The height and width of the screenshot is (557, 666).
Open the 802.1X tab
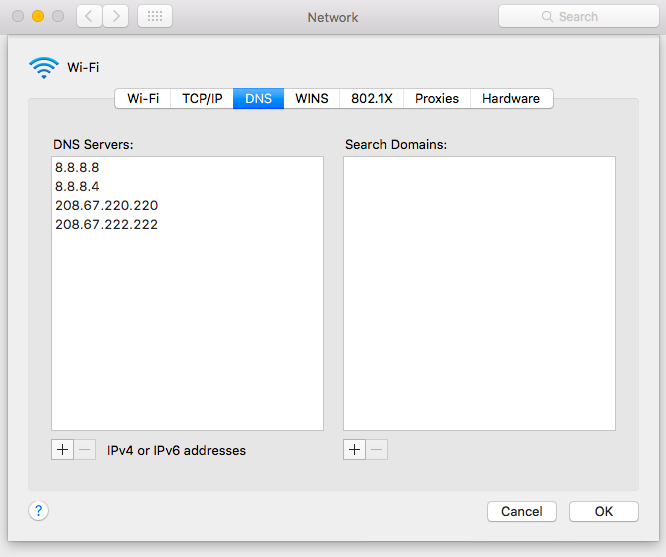click(372, 99)
